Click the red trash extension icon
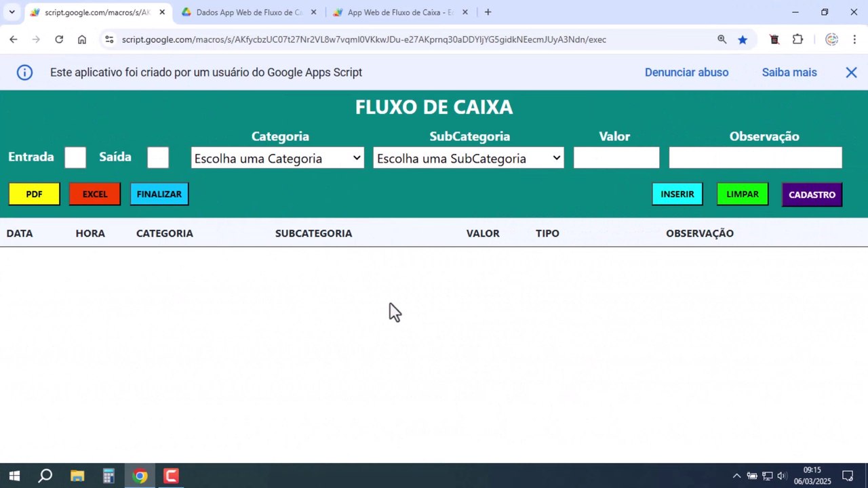 774,39
